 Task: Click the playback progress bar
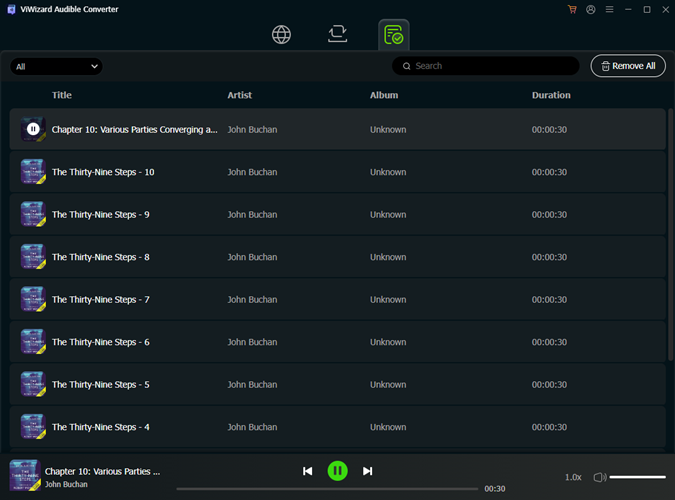(327, 489)
